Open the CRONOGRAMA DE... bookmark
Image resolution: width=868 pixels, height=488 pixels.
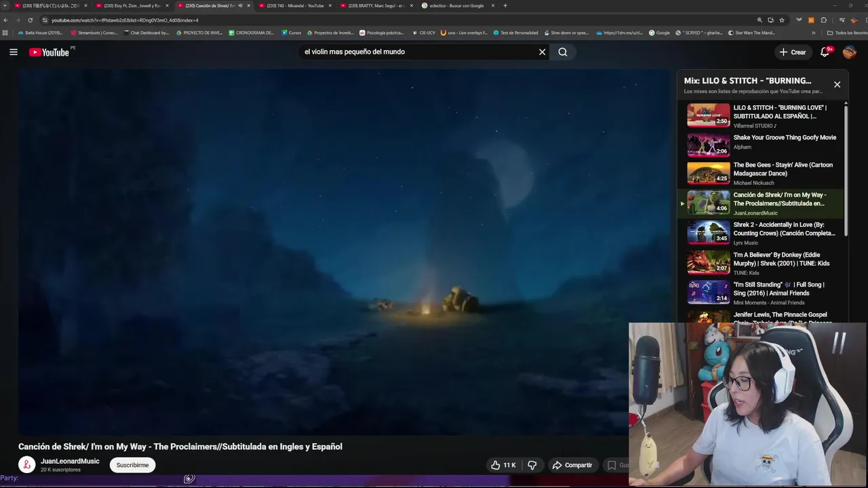pyautogui.click(x=252, y=33)
